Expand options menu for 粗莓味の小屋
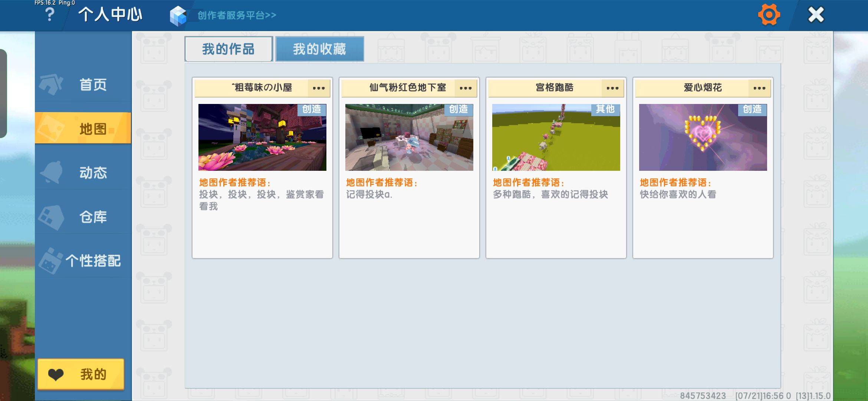868x401 pixels. point(319,88)
